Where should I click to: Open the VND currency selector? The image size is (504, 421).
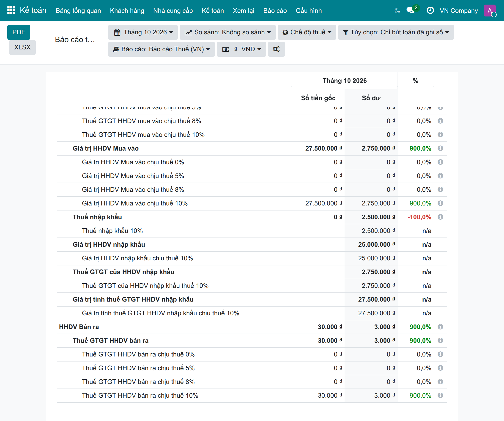tap(241, 49)
